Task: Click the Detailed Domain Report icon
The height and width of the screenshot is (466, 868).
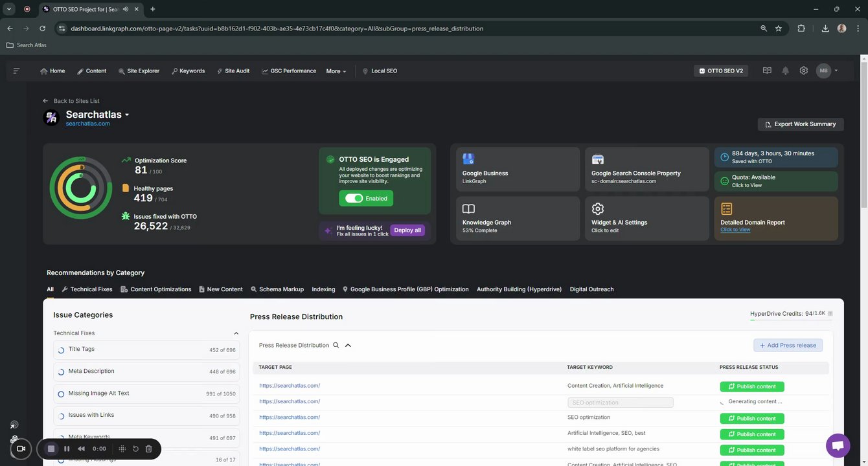Action: pyautogui.click(x=727, y=208)
